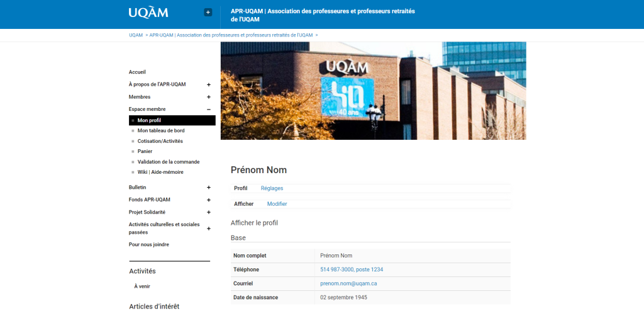Click the UQAM building banner image
This screenshot has width=644, height=318.
pyautogui.click(x=373, y=91)
